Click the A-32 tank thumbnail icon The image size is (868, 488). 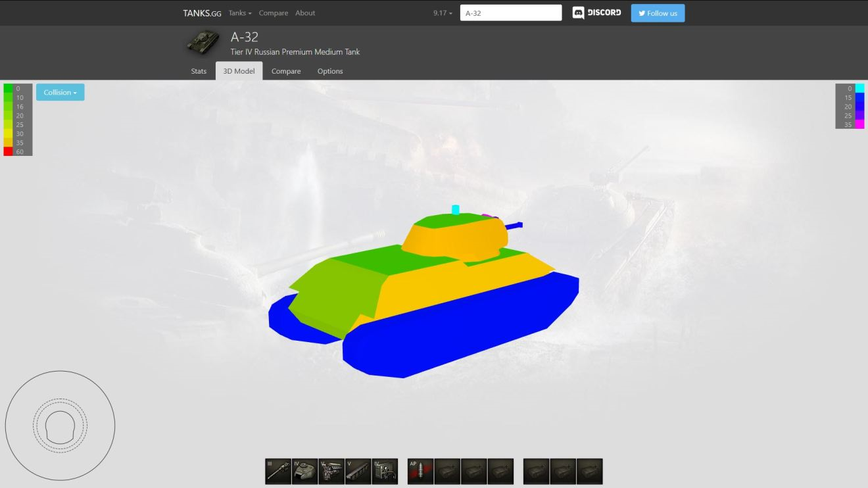203,43
